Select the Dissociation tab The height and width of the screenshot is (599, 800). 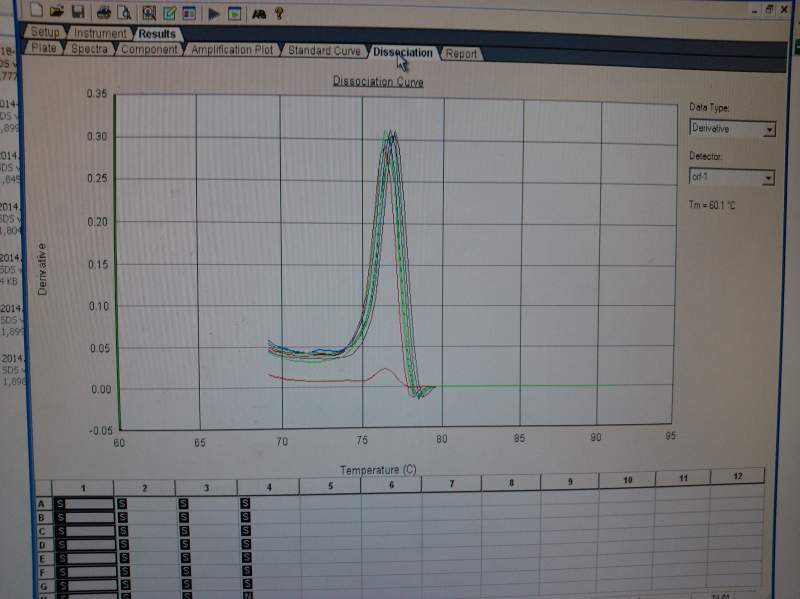(x=403, y=52)
